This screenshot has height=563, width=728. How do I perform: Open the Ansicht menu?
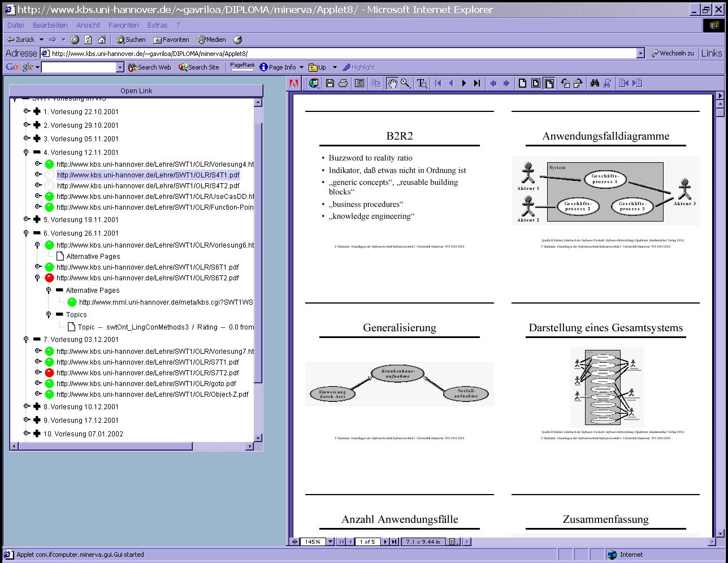point(88,25)
